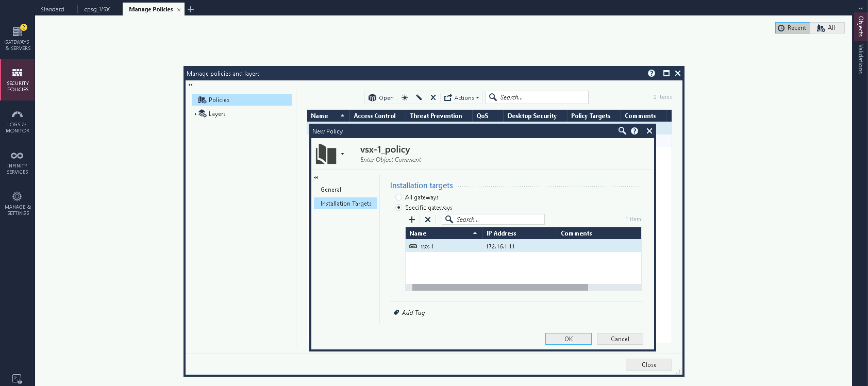Open Logs & Monitor view
Screen dimensions: 868x386
18,122
